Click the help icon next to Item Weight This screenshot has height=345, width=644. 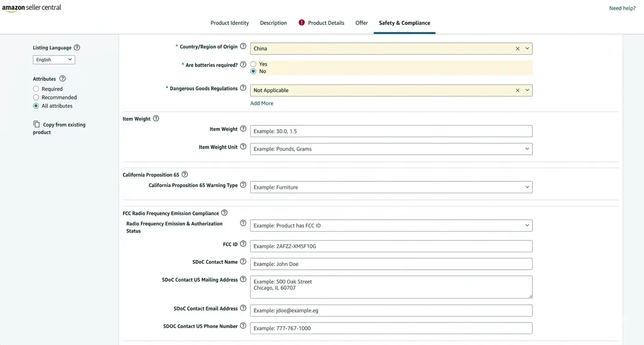click(156, 118)
